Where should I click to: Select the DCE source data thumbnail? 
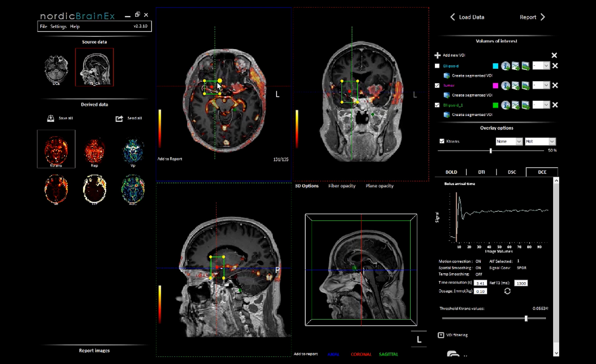[56, 70]
